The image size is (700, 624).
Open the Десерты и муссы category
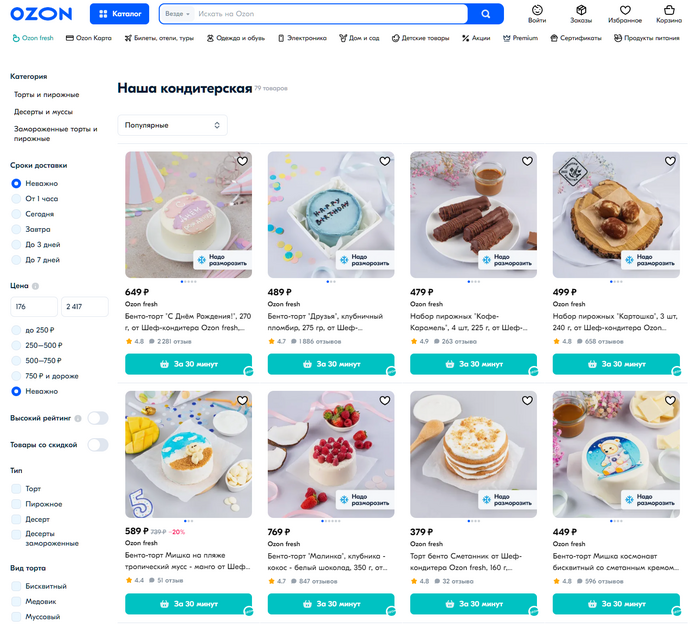(43, 112)
